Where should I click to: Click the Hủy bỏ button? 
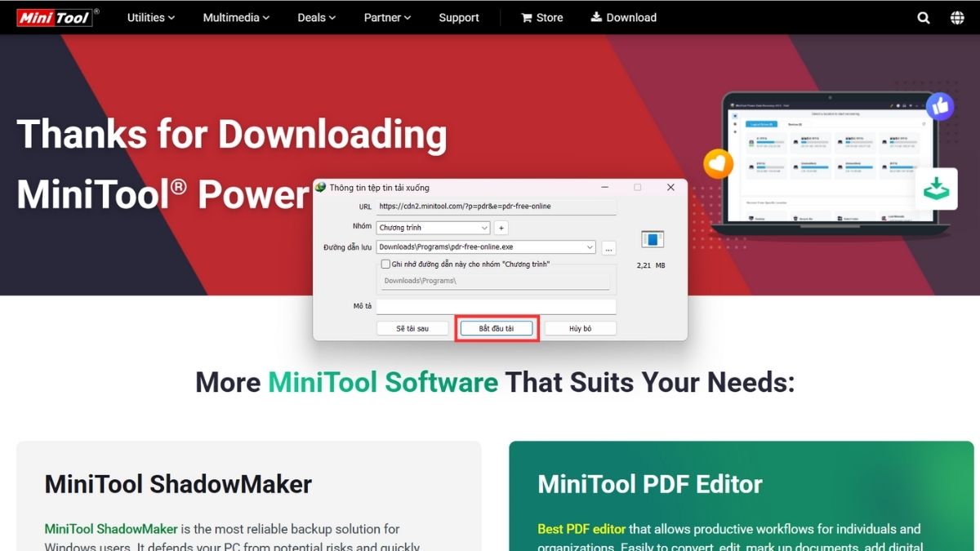coord(581,328)
